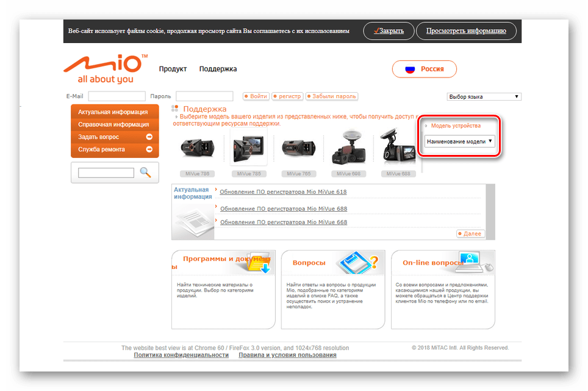Click the magnifier search icon
Viewport: 588px width, 391px height.
point(145,173)
